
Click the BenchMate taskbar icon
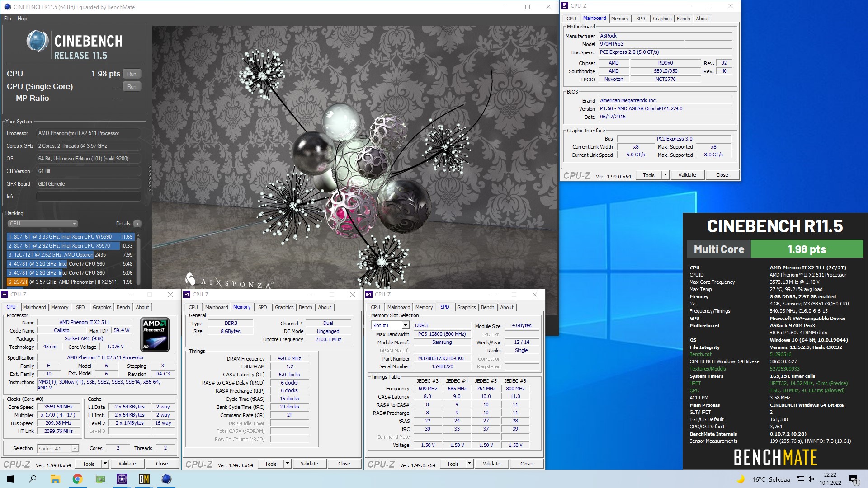point(144,479)
